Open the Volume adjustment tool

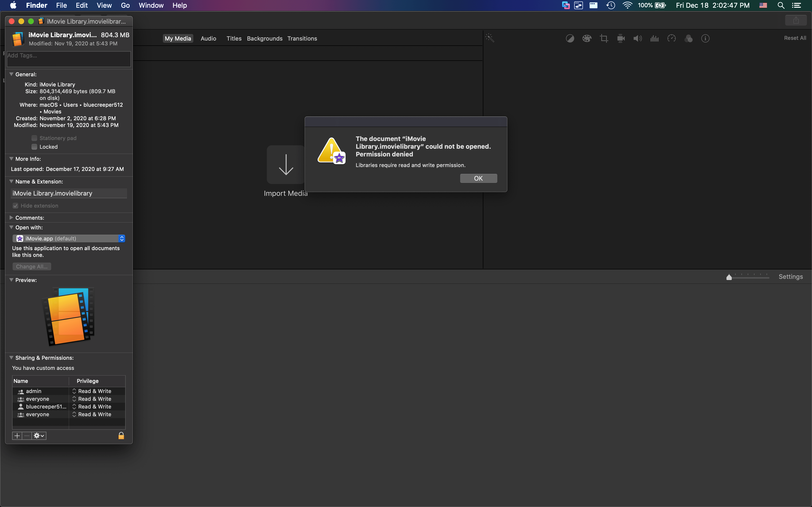637,38
